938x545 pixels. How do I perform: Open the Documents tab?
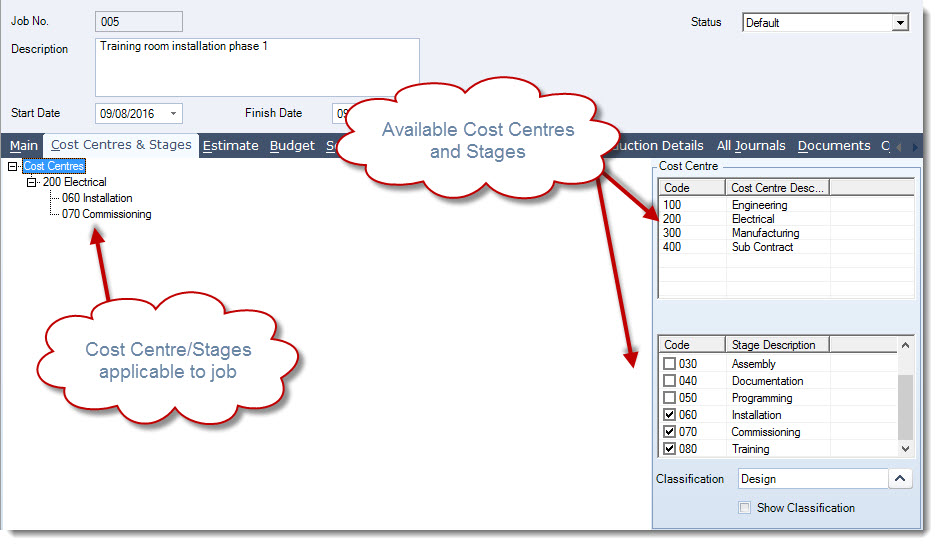coord(834,146)
